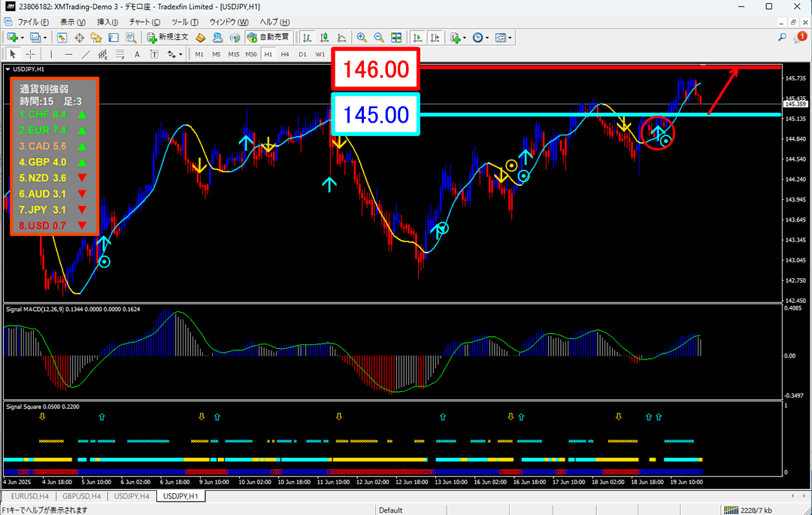Switch timeframe to M30
This screenshot has width=812, height=515.
251,54
